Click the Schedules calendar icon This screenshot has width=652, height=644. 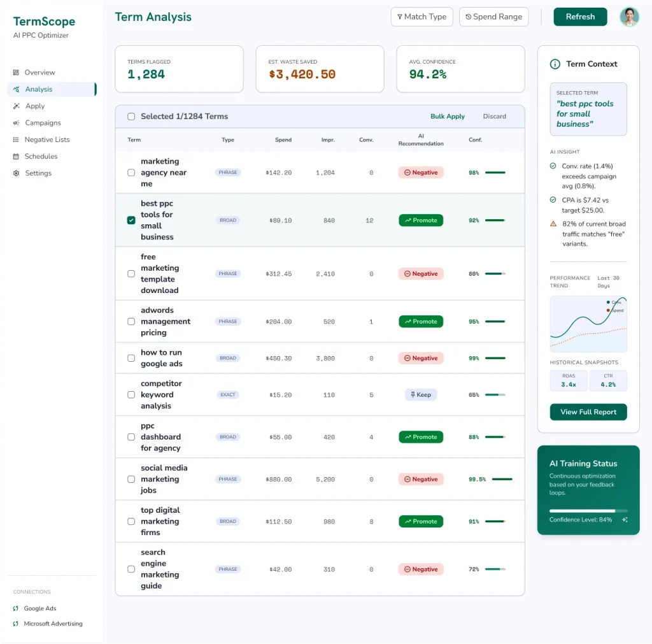(x=16, y=157)
